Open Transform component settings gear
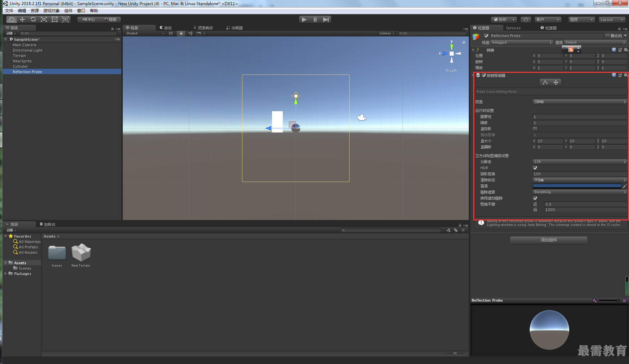This screenshot has height=364, width=629. pyautogui.click(x=626, y=50)
